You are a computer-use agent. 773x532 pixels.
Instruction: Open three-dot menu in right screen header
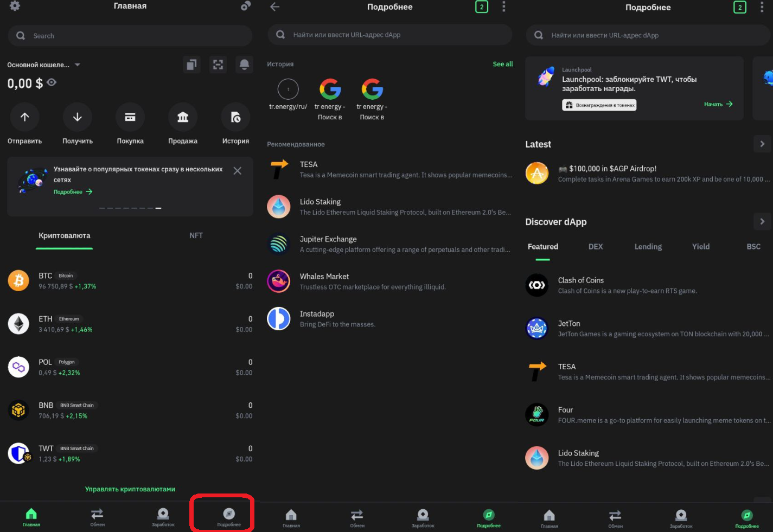[x=762, y=7]
